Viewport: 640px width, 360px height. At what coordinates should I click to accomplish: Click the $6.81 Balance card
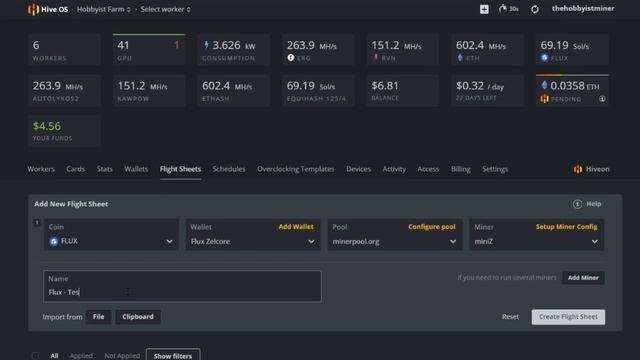pyautogui.click(x=402, y=90)
